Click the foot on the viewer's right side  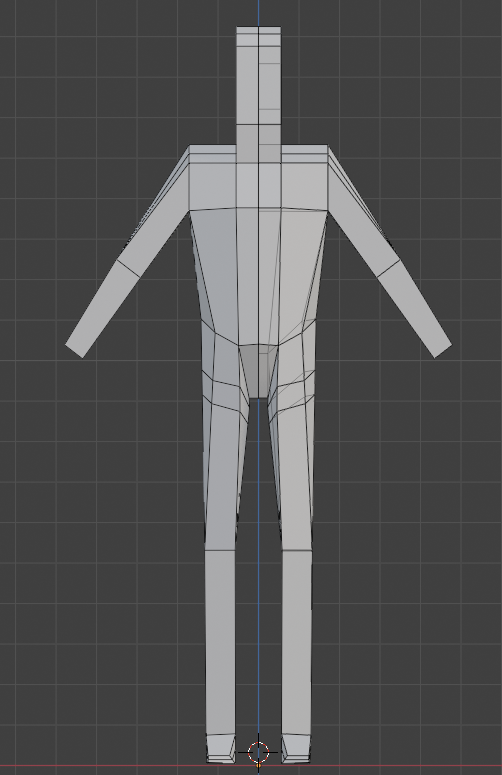coord(296,748)
